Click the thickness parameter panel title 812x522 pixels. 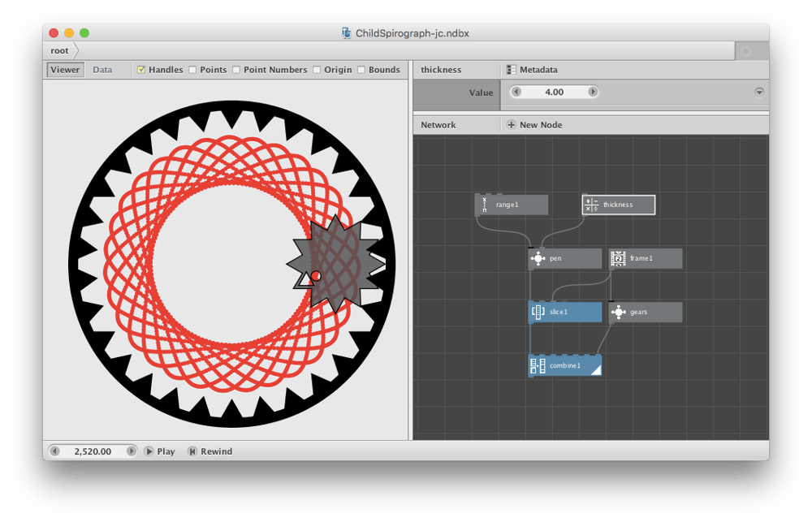(x=441, y=69)
